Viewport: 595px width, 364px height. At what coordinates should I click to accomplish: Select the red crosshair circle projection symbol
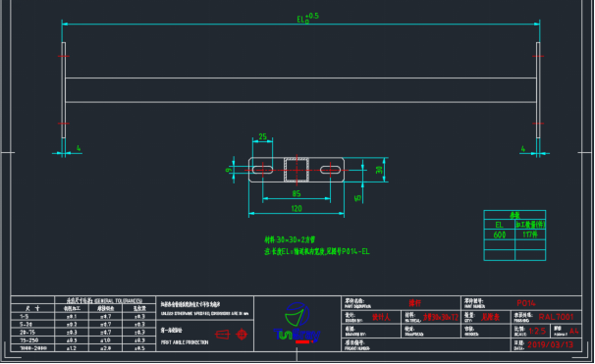click(242, 335)
